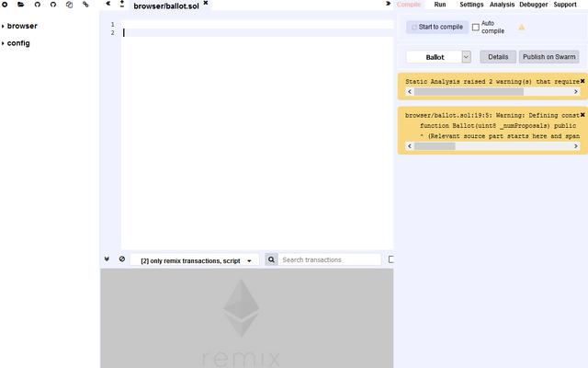Image resolution: width=588 pixels, height=368 pixels.
Task: Collapse the right panel with the double-chevron
Action: [388, 4]
